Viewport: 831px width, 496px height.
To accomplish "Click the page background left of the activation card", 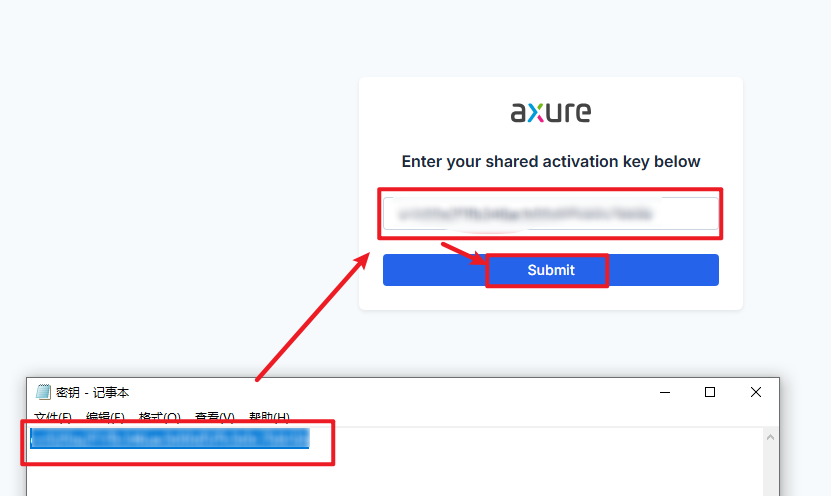I will (x=180, y=200).
